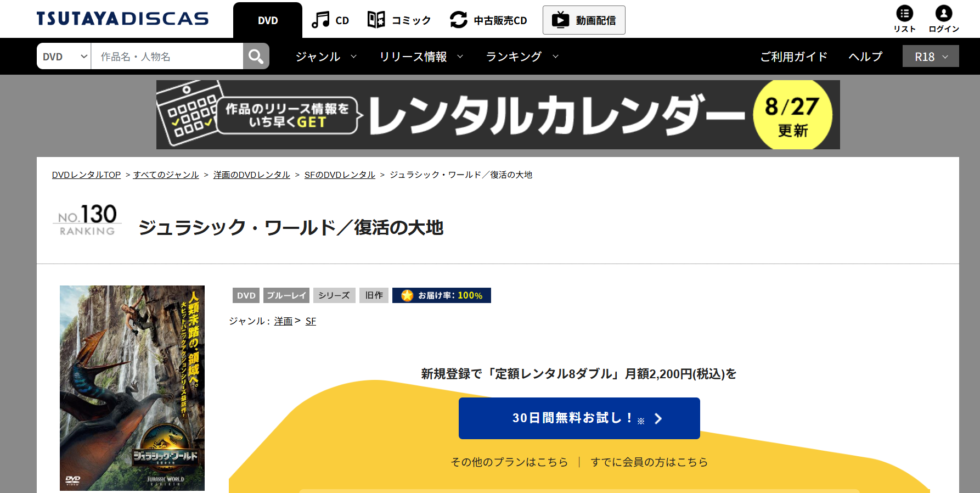980x493 pixels.
Task: Focus the 作品名・人物名 search field
Action: [x=167, y=56]
